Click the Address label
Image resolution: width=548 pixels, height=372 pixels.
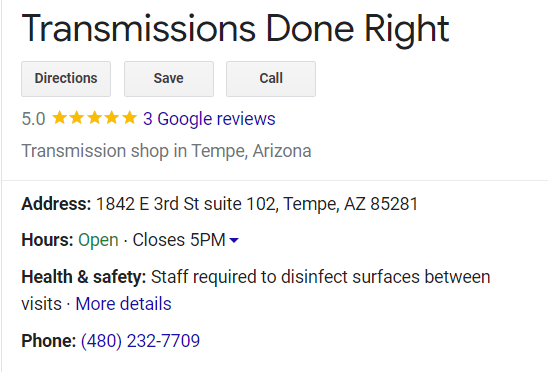56,204
